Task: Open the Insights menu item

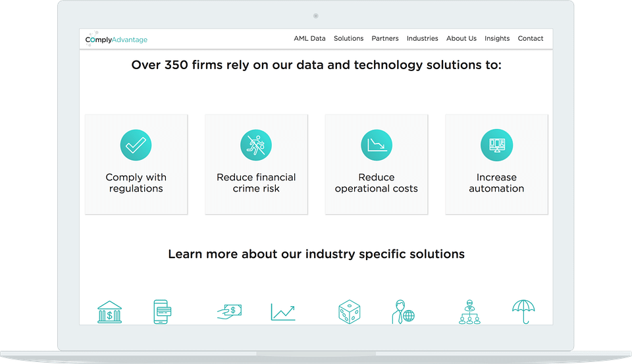Action: click(497, 38)
